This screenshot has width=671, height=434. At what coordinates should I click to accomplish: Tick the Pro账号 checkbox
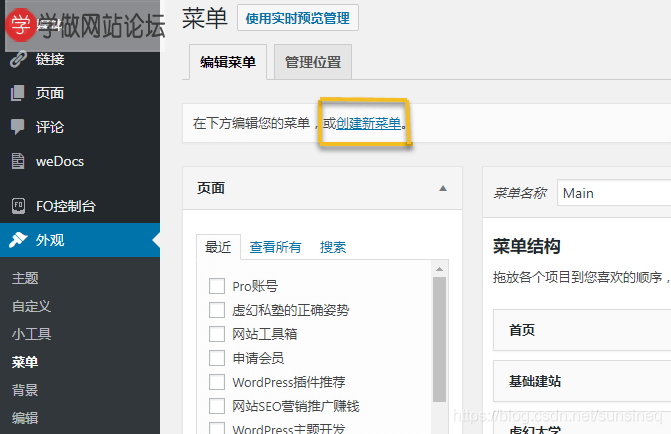pos(217,286)
